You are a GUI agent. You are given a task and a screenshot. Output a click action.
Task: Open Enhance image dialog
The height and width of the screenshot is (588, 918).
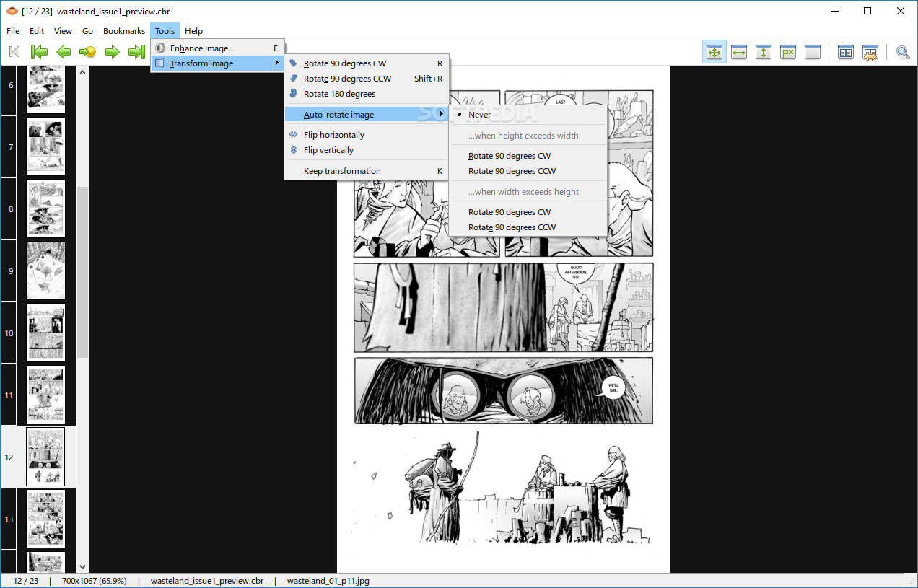218,48
